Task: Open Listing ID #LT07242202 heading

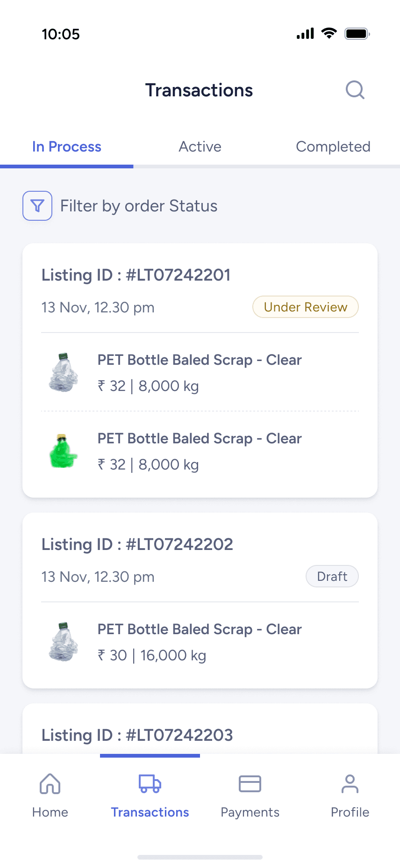Action: tap(137, 544)
